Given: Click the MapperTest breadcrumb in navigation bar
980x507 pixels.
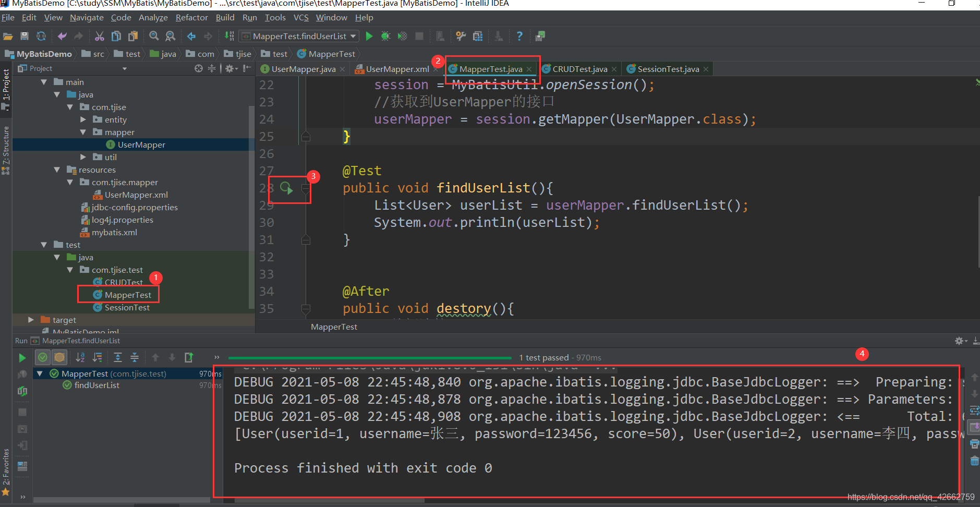Looking at the screenshot, I should pyautogui.click(x=326, y=54).
